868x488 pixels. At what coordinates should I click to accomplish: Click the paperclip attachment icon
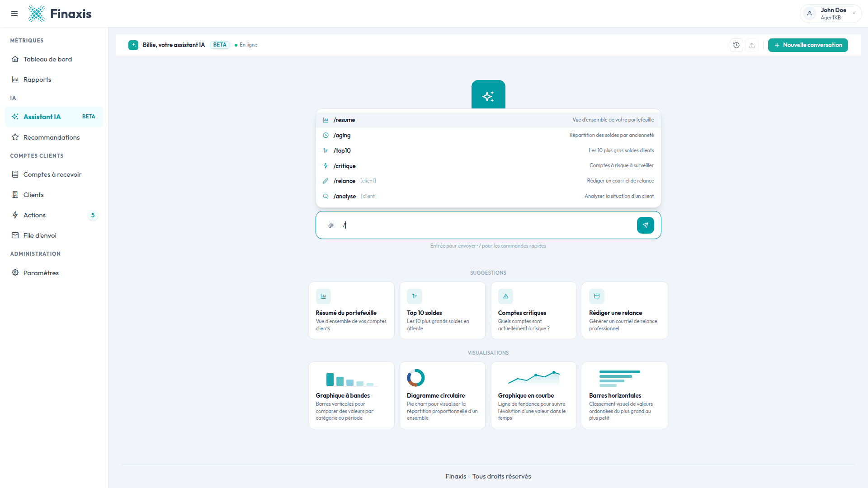tap(331, 225)
